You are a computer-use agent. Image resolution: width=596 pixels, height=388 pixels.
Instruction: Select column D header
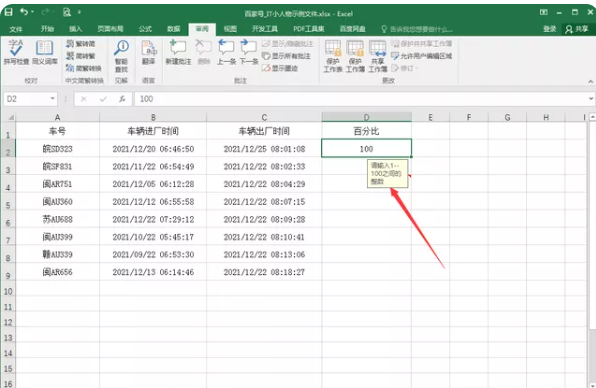pyautogui.click(x=366, y=117)
